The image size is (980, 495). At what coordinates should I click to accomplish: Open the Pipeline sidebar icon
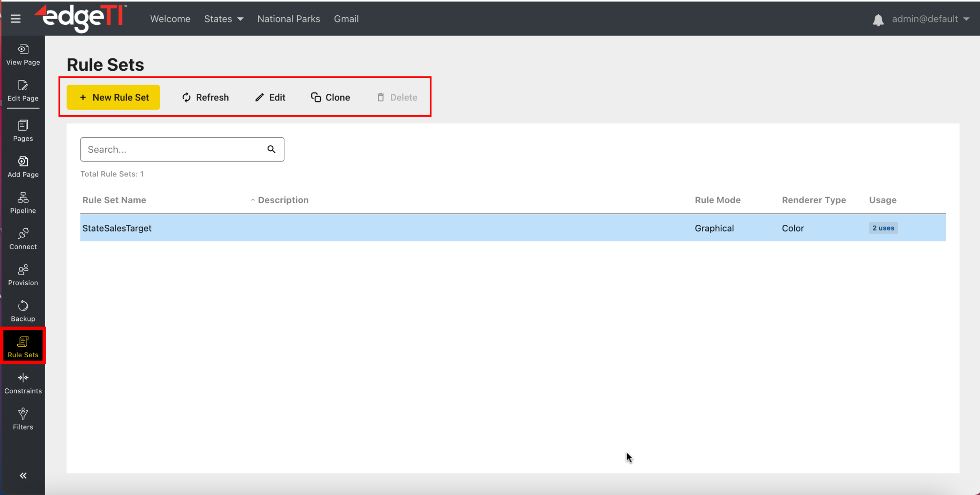22,198
